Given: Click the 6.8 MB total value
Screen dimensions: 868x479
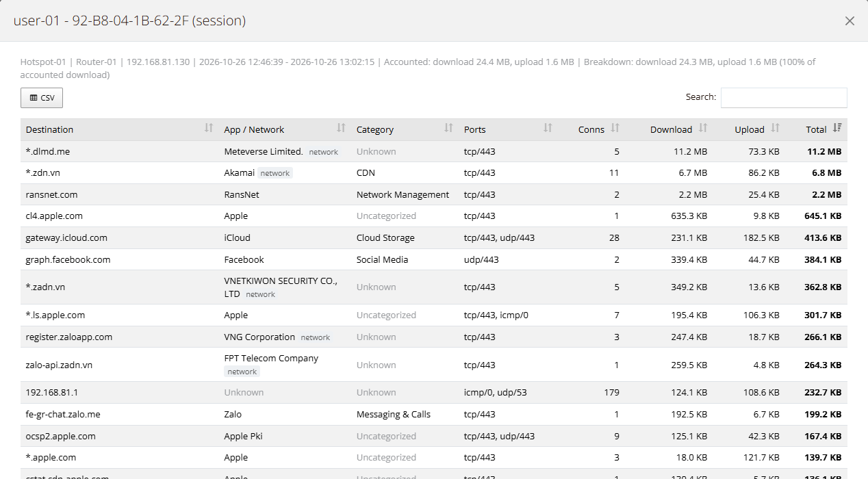Looking at the screenshot, I should (827, 173).
